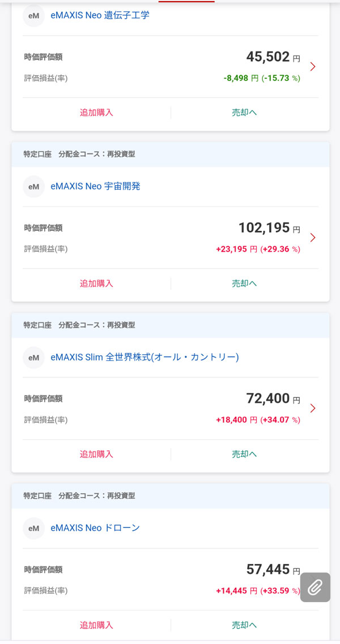Tap the floating paperclip attachment icon

pyautogui.click(x=315, y=587)
